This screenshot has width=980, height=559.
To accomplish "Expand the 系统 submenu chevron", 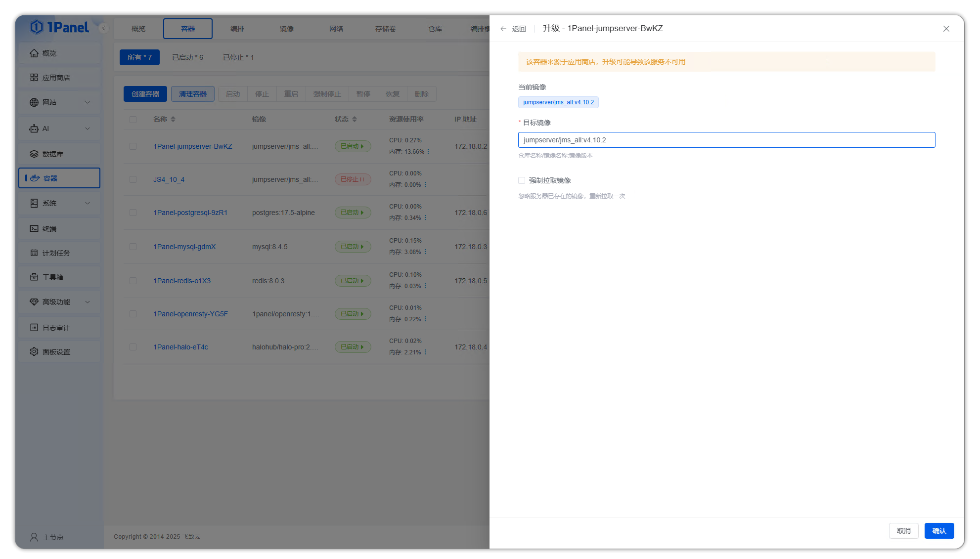I will click(x=88, y=203).
